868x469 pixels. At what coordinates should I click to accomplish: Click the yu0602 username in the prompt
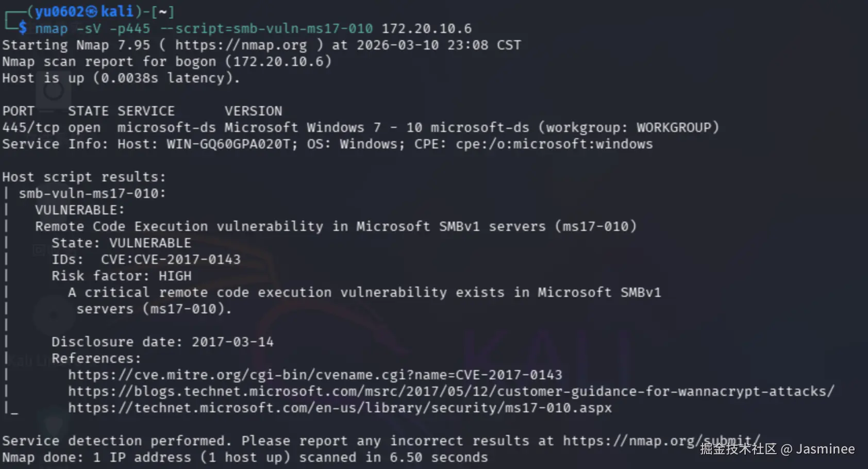[x=59, y=11]
